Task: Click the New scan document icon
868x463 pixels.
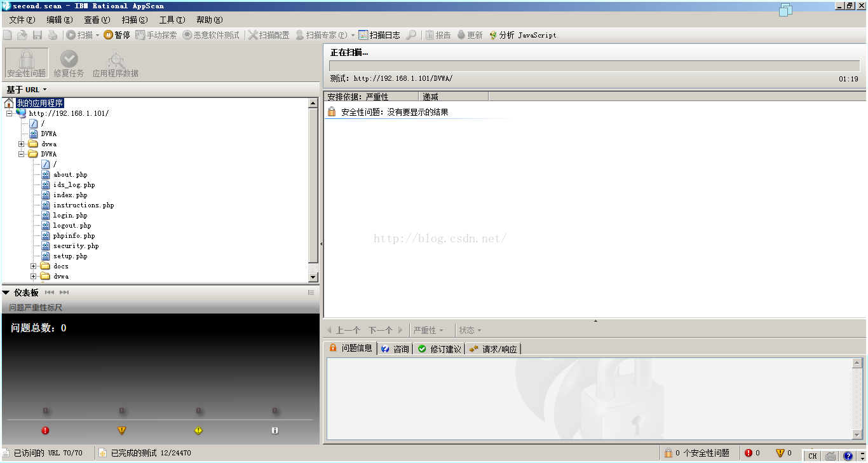Action: [8, 35]
